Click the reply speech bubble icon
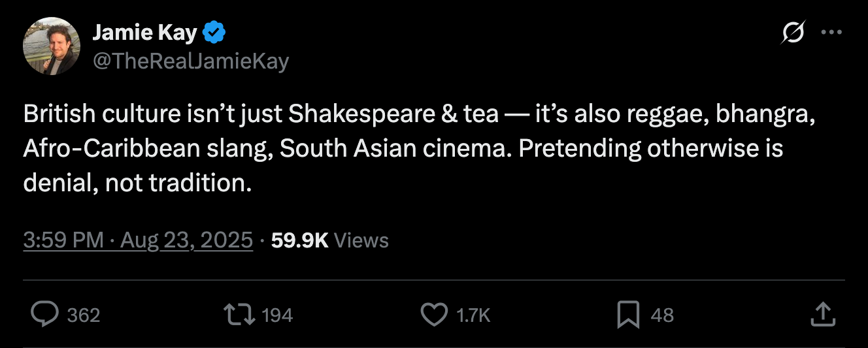Viewport: 868px width, 348px height. (x=45, y=315)
